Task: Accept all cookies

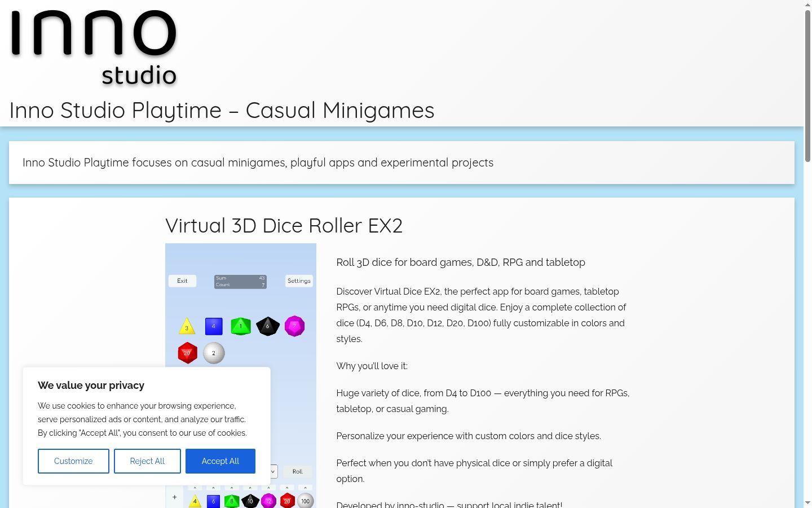Action: coord(220,461)
